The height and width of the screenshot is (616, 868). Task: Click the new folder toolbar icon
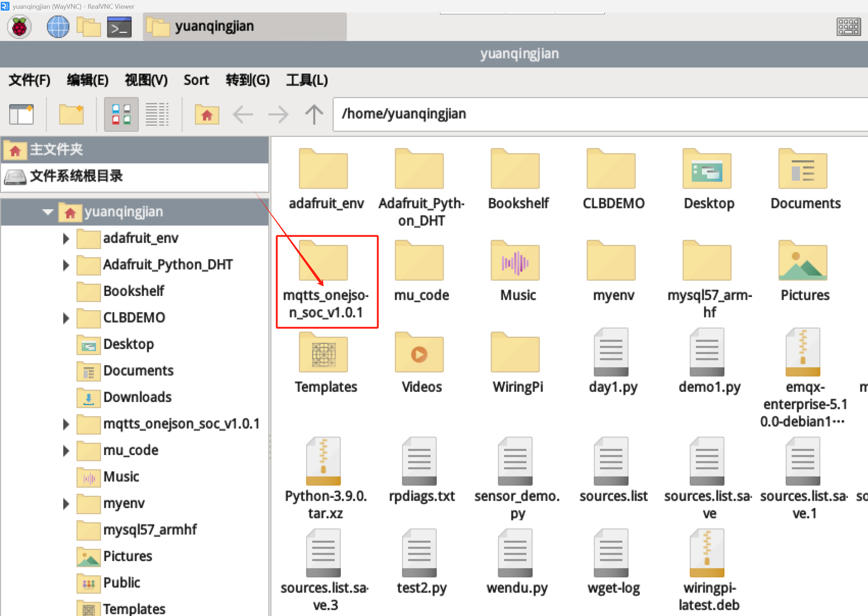point(71,114)
